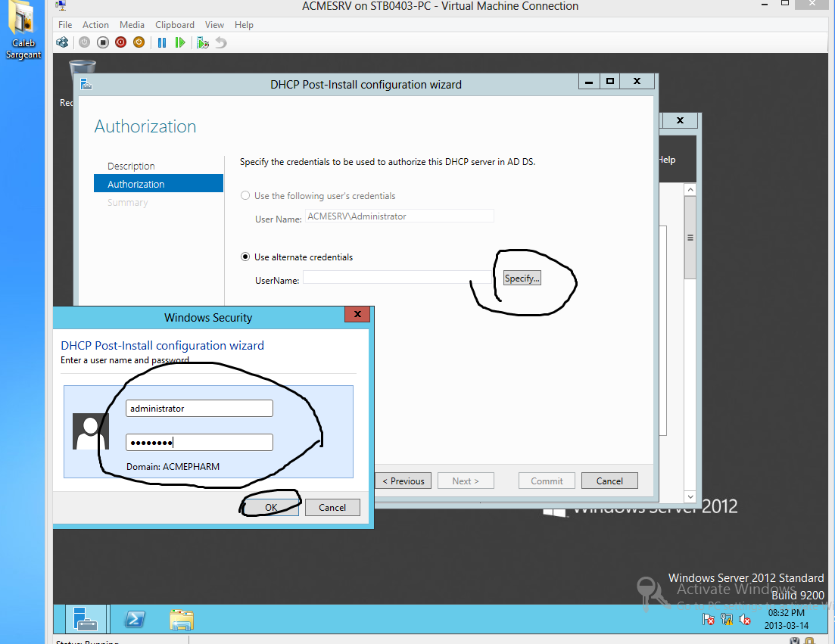Click the Turn Off VM stop icon
835x644 pixels.
click(x=103, y=42)
